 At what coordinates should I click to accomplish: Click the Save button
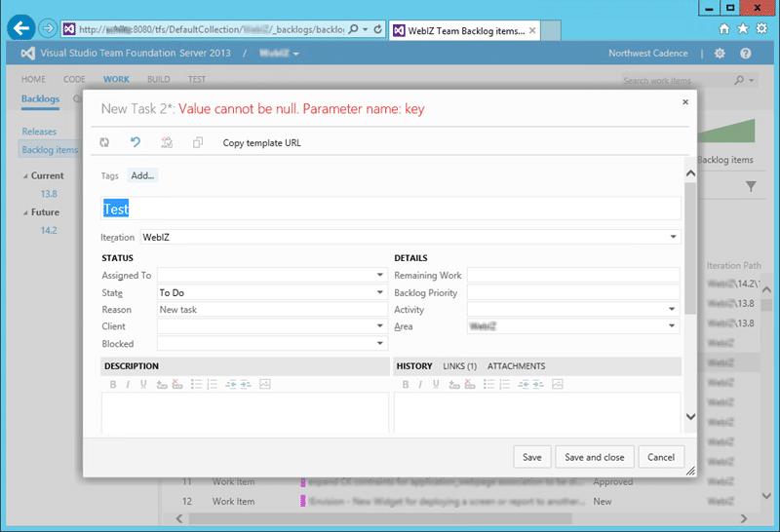click(x=531, y=457)
